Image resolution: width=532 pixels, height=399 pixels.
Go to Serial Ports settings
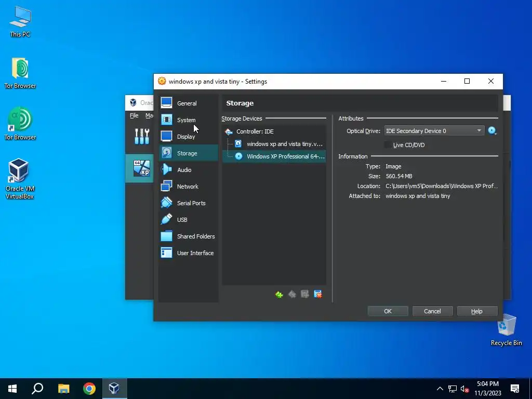pyautogui.click(x=188, y=203)
